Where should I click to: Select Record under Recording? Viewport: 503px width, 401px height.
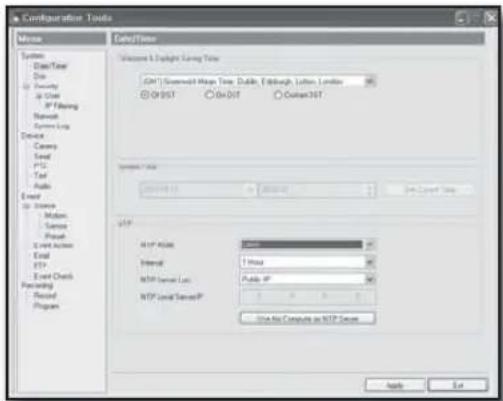point(45,295)
